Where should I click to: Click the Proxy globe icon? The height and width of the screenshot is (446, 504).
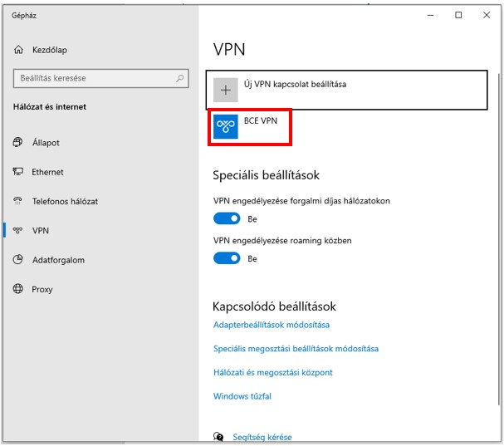(x=18, y=289)
